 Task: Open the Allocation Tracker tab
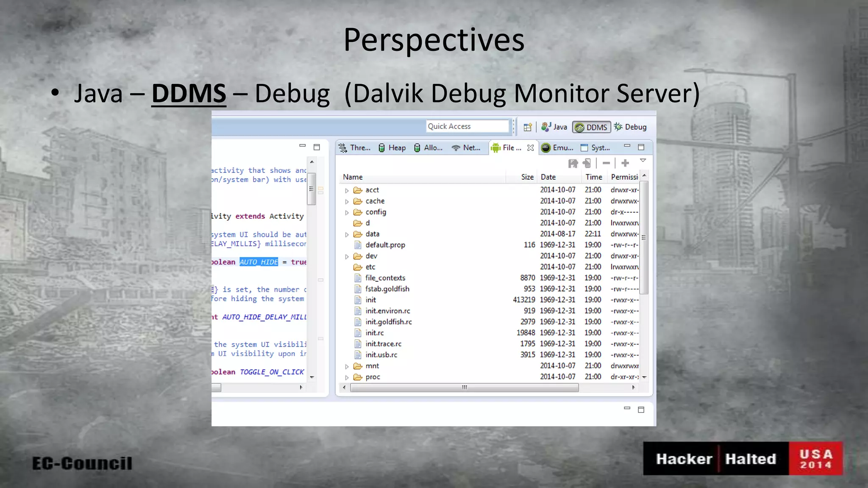(428, 148)
